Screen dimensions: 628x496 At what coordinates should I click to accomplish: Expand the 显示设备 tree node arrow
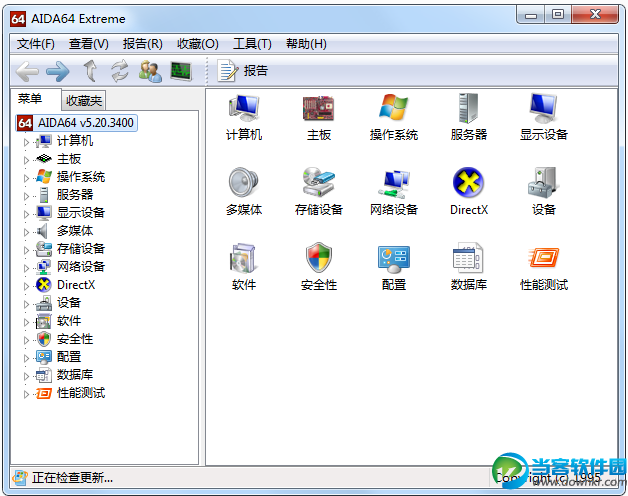pyautogui.click(x=26, y=214)
